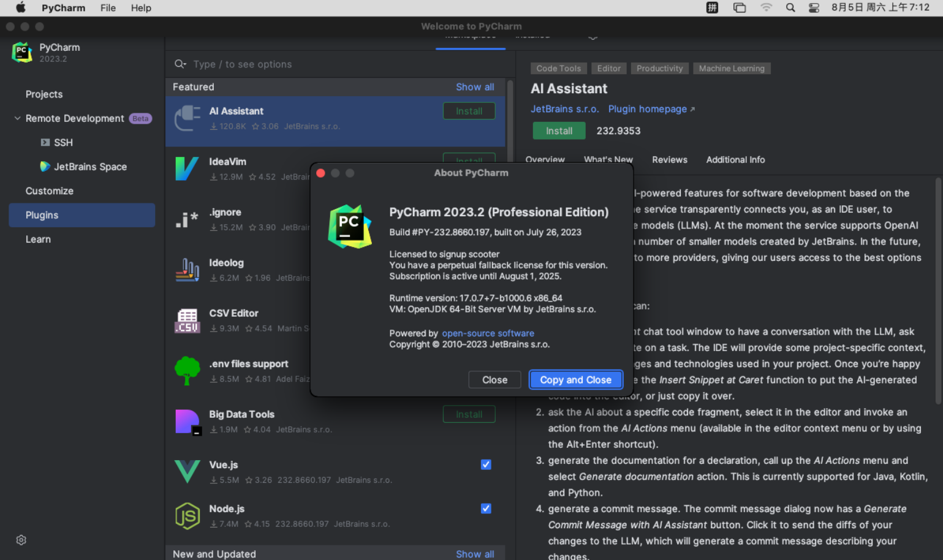Collapse the Remote Development section
The width and height of the screenshot is (943, 560).
(x=17, y=118)
